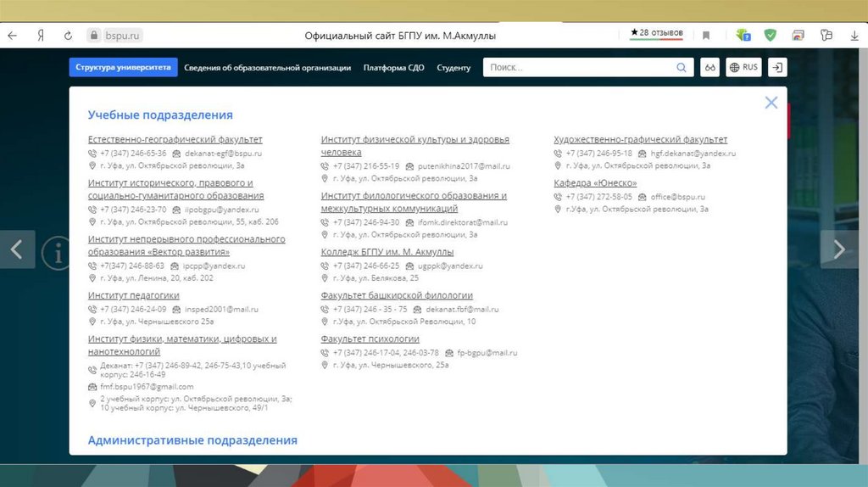868x487 pixels.
Task: Click phone number +7 (347) 246-65-36
Action: (x=133, y=154)
